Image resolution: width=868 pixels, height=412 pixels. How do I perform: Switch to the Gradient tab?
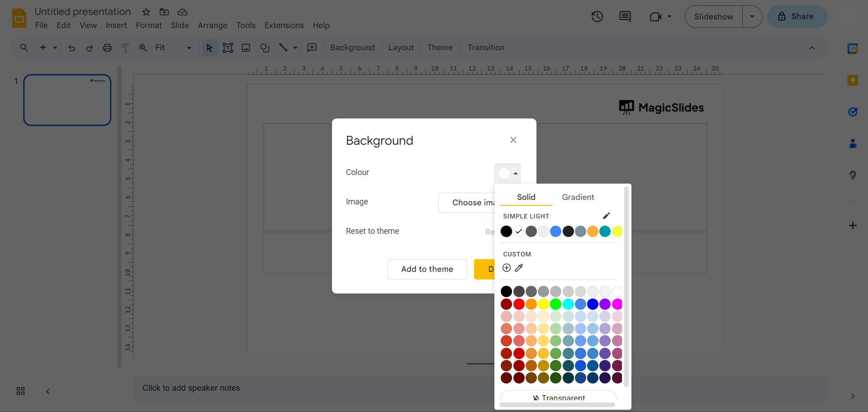[x=578, y=197]
